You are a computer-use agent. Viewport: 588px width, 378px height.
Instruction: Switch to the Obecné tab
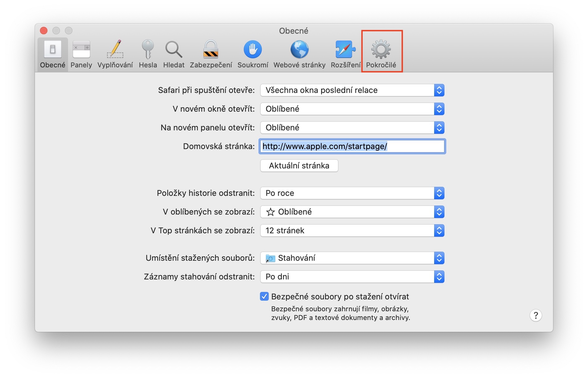(x=53, y=54)
